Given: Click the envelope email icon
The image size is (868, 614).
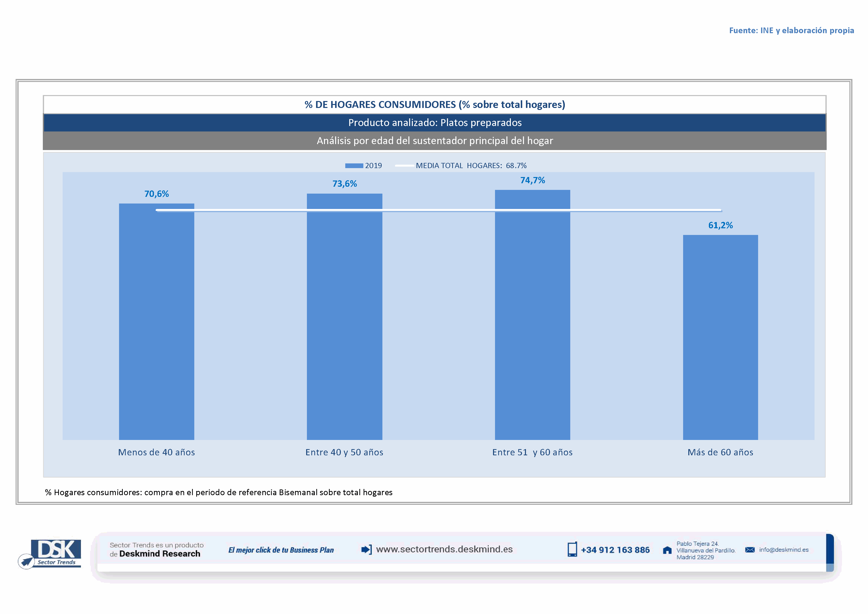Looking at the screenshot, I should pyautogui.click(x=750, y=550).
